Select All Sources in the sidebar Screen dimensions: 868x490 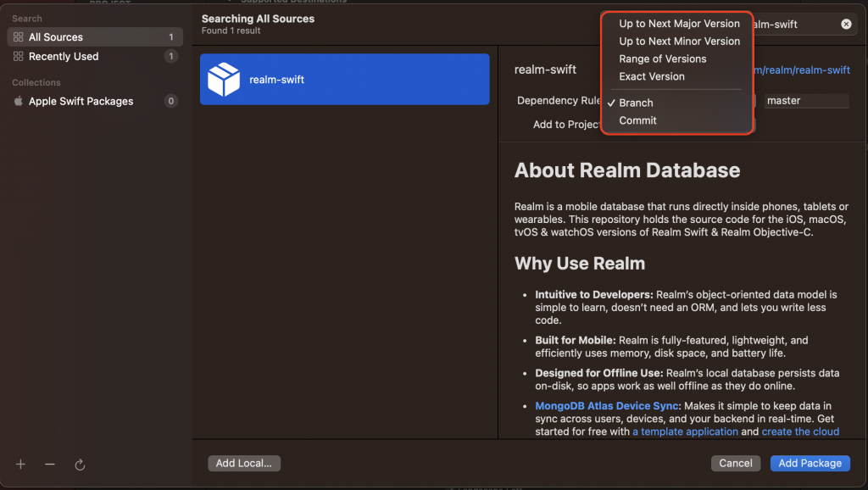(x=95, y=37)
